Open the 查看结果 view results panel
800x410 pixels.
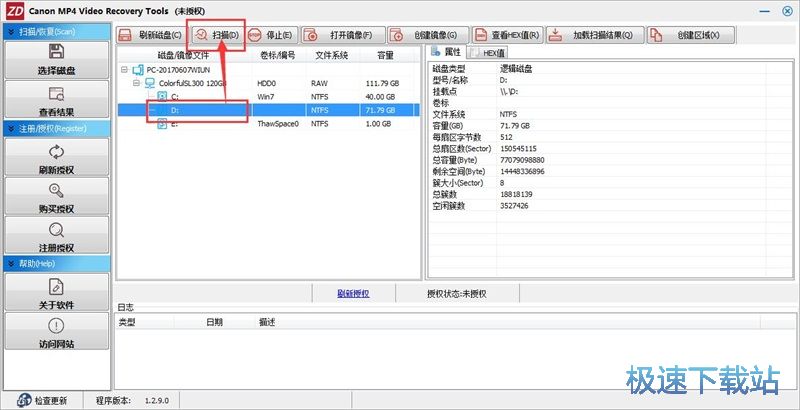(57, 100)
